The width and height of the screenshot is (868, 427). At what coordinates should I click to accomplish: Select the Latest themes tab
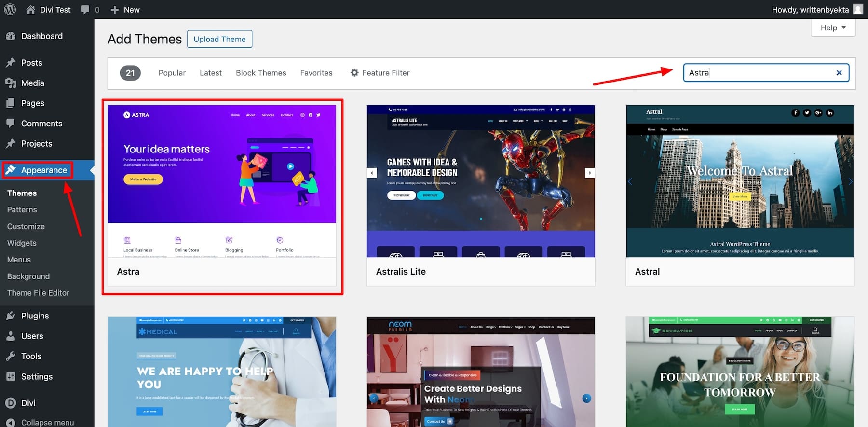pos(211,73)
